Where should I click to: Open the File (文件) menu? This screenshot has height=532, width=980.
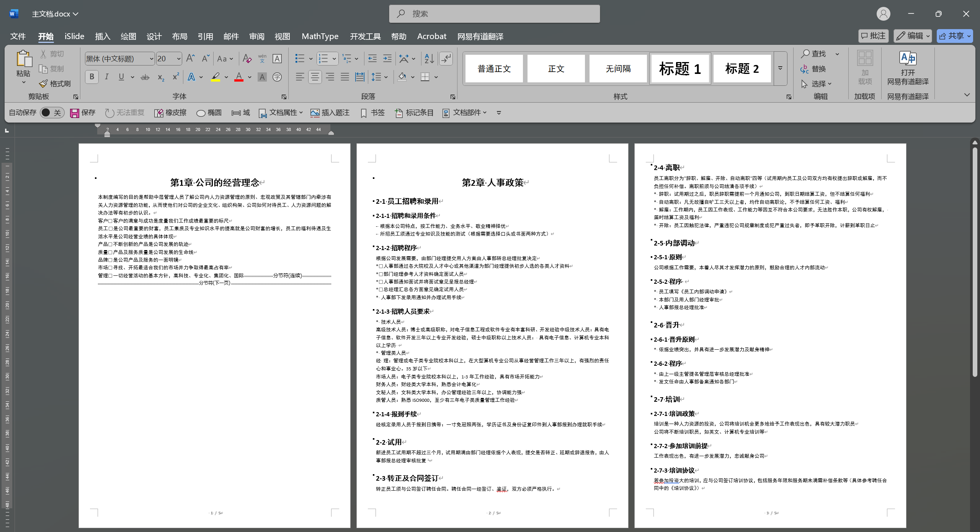point(18,36)
